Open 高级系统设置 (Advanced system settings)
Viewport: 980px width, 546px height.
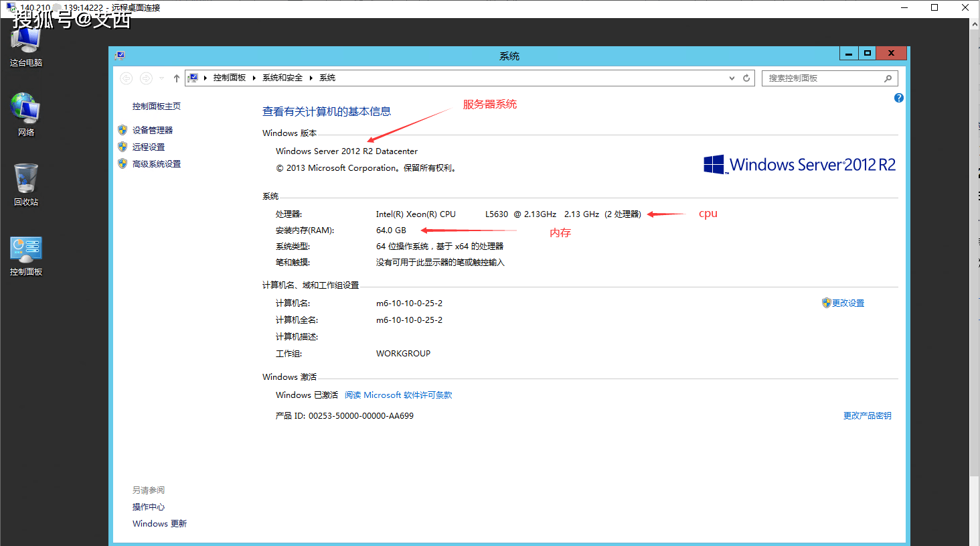click(157, 163)
